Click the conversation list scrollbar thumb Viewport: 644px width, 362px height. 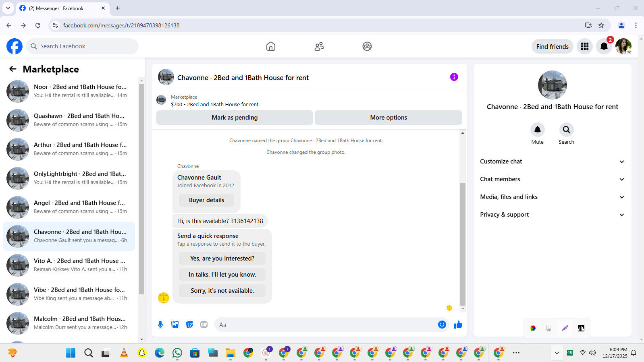141,189
